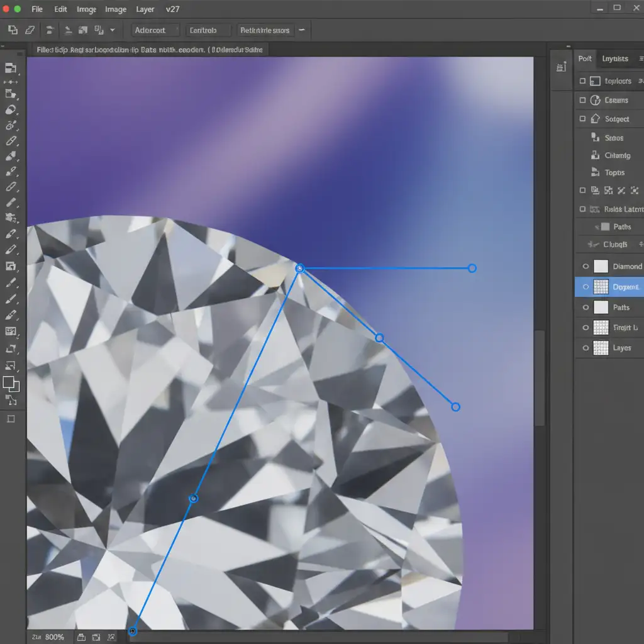Open the File menu
644x644 pixels.
[x=37, y=9]
